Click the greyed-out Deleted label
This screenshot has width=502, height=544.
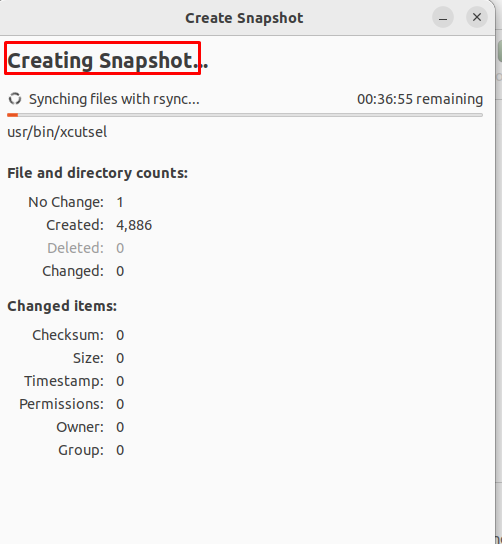75,248
